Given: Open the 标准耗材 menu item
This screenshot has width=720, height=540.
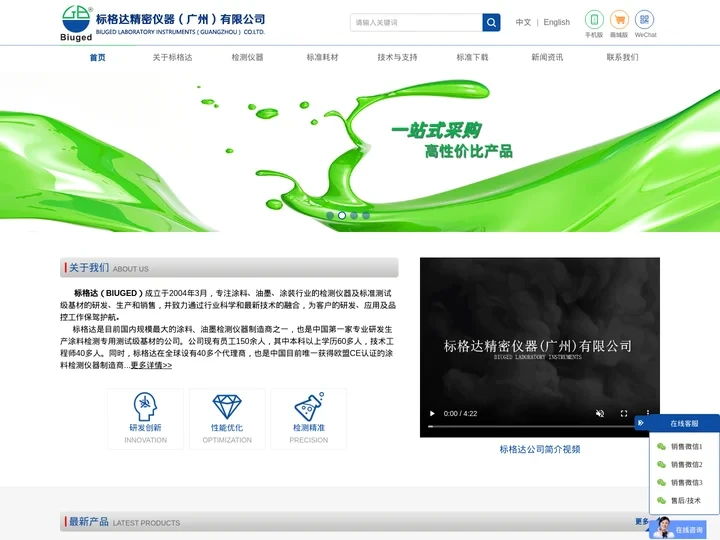Looking at the screenshot, I should (322, 57).
